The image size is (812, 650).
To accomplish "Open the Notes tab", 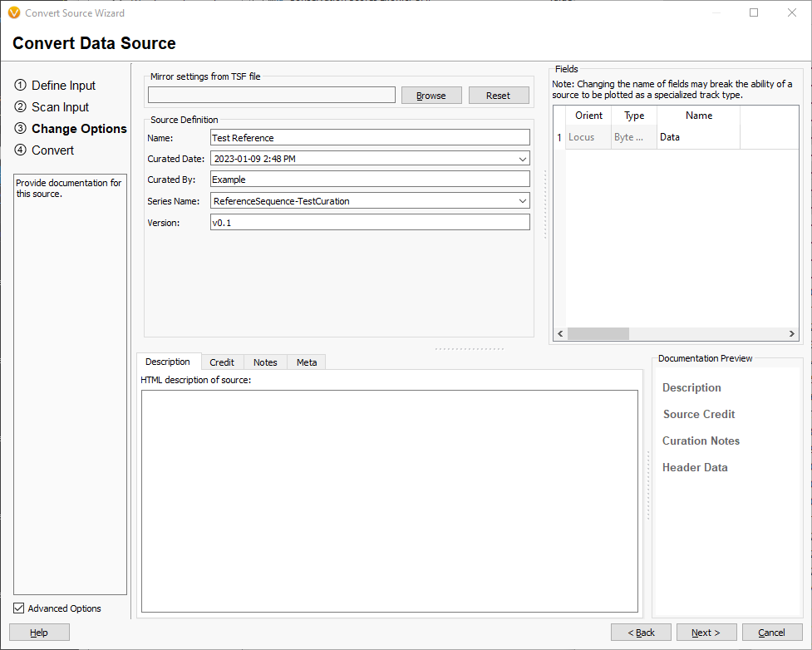I will [x=264, y=362].
